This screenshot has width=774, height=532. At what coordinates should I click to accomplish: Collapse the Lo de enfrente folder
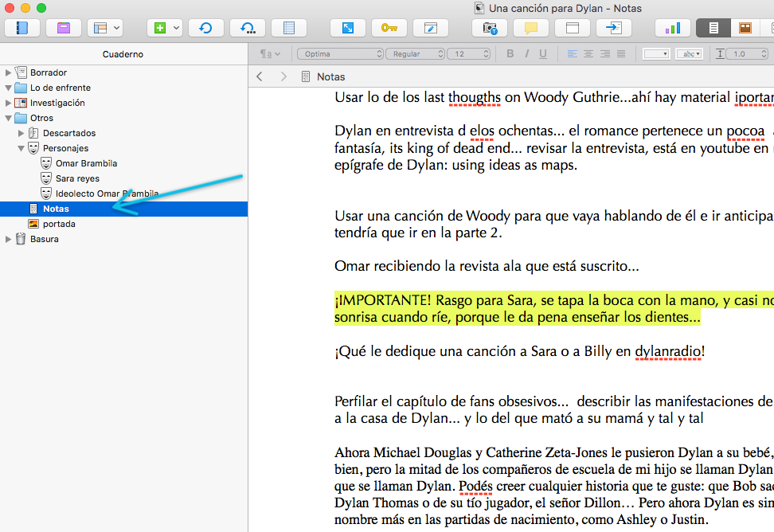pyautogui.click(x=8, y=88)
